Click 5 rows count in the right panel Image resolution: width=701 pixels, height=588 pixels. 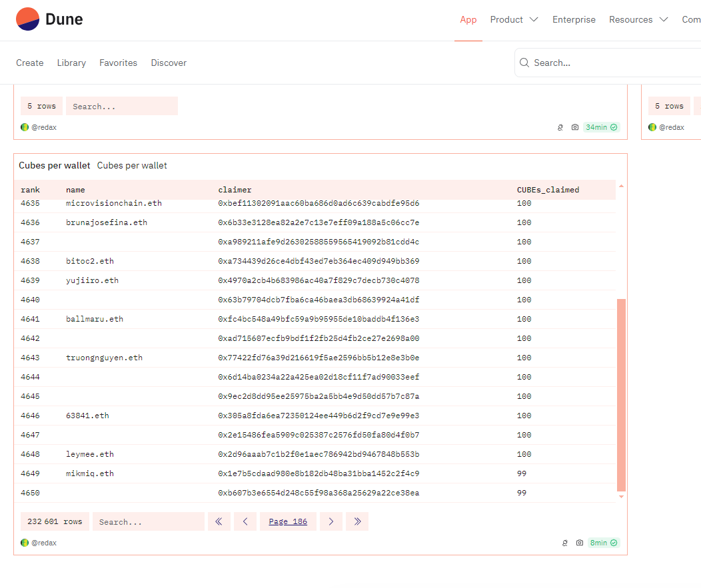[669, 106]
